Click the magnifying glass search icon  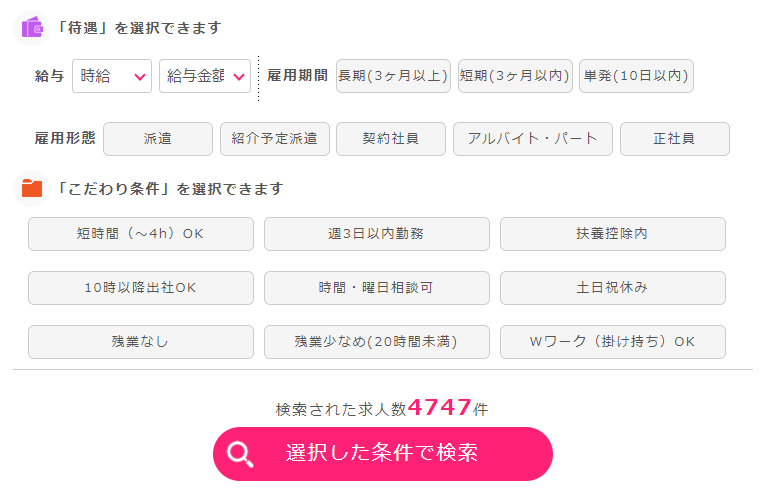pos(240,454)
